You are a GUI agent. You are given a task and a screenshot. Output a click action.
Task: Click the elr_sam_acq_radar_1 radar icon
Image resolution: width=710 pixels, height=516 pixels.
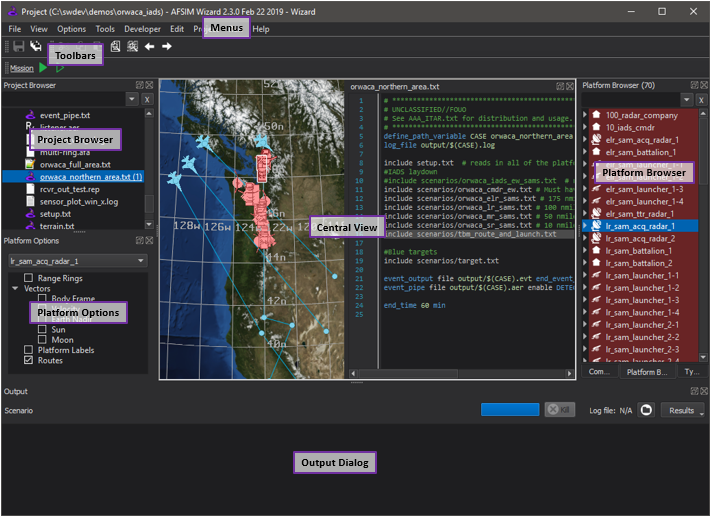click(x=596, y=139)
